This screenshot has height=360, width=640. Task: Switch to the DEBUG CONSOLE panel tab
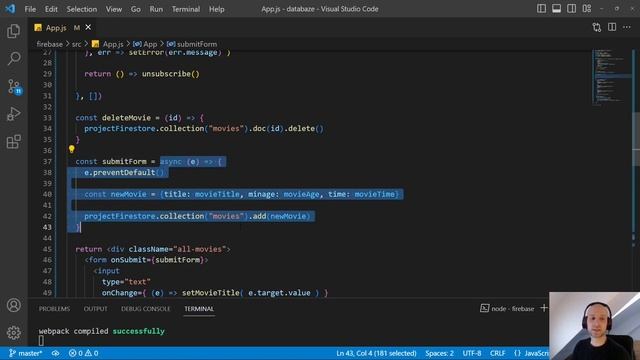coord(146,309)
